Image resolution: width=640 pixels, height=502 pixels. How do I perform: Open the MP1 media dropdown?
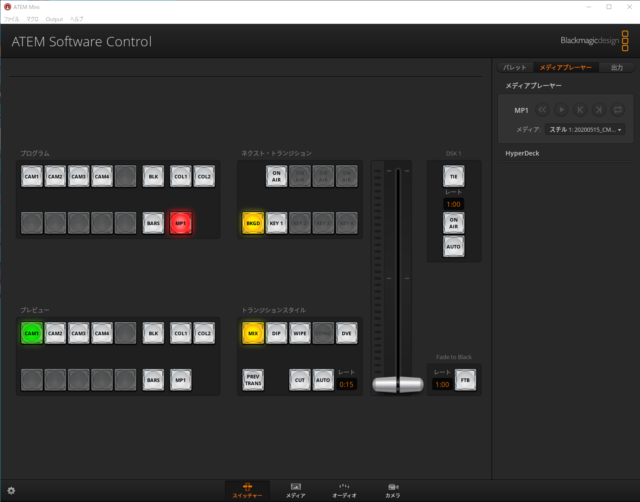(585, 130)
